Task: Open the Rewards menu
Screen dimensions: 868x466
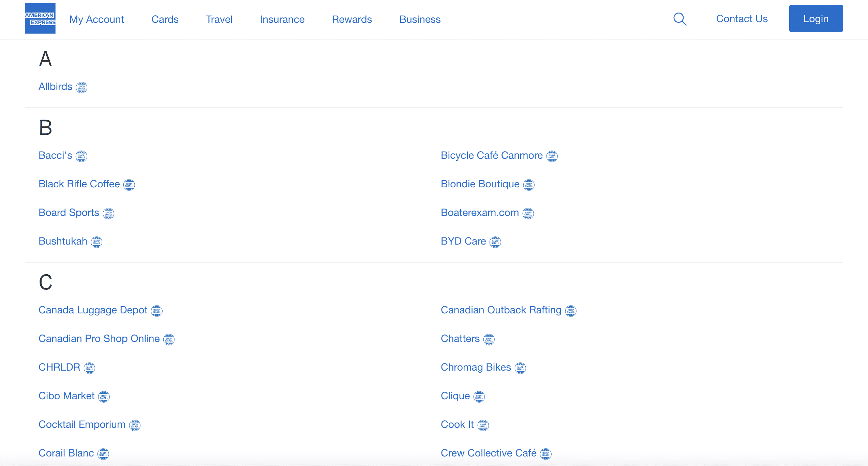Action: [352, 19]
